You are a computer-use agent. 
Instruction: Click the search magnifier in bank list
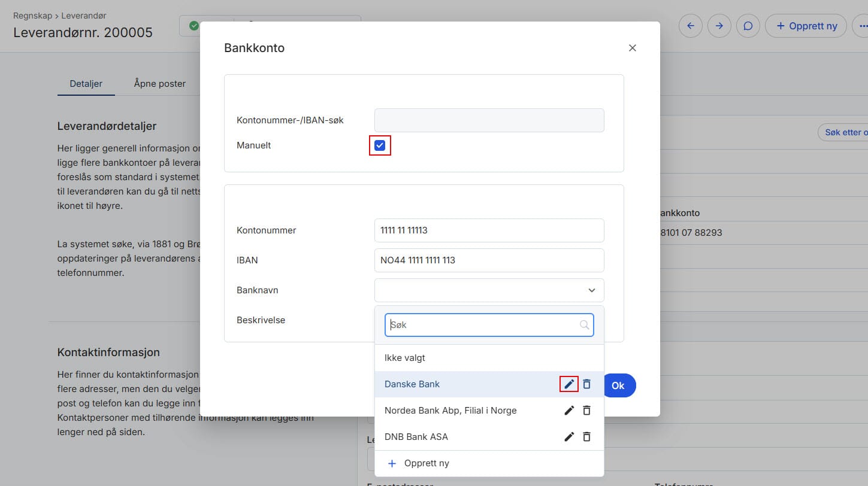coord(585,325)
